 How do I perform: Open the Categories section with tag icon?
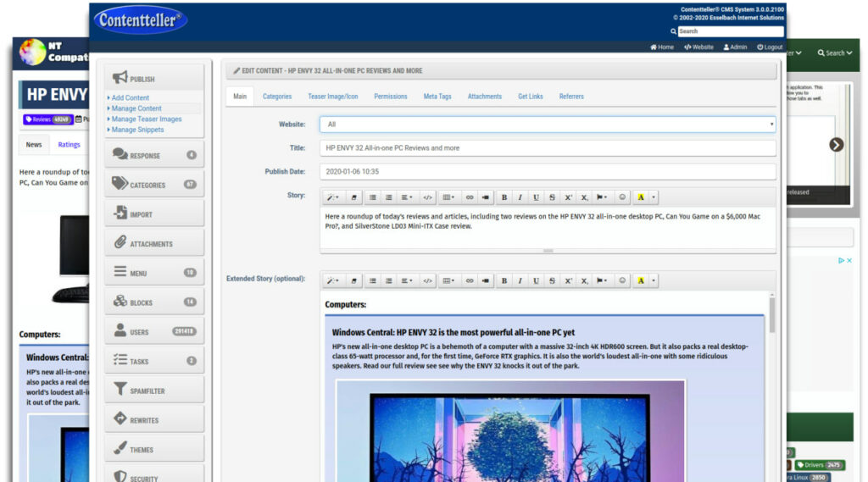(154, 185)
